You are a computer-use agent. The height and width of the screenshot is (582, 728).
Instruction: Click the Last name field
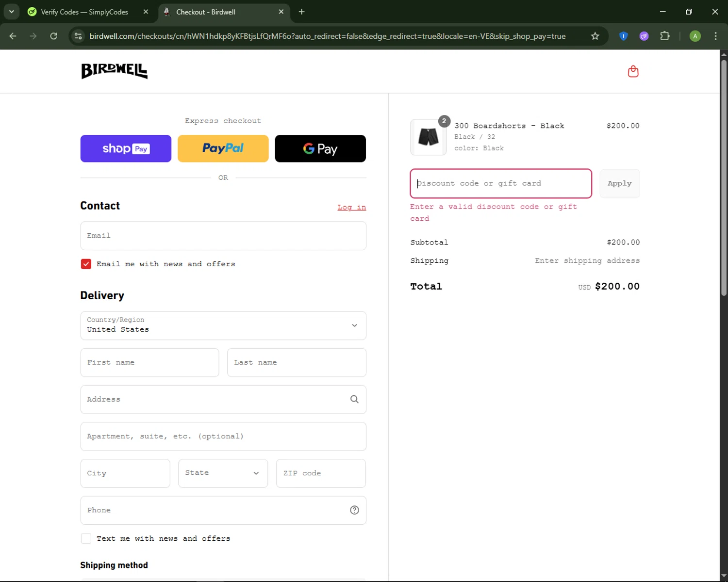pos(297,362)
